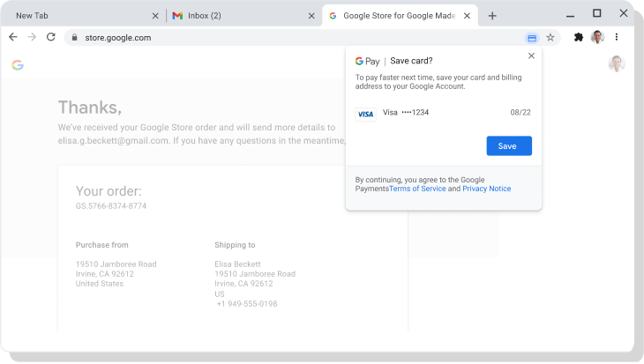Open the Extensions puzzle icon
This screenshot has height=364, width=644.
coord(579,37)
